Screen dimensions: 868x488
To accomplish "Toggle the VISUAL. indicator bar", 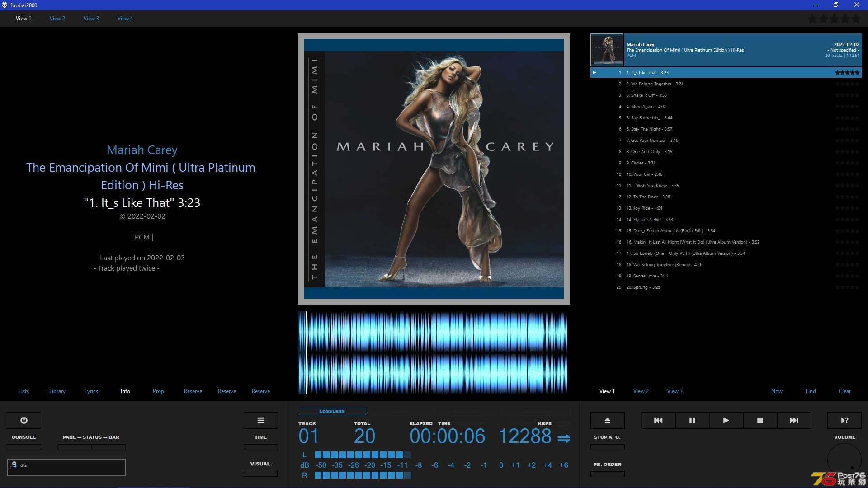I will tap(261, 474).
